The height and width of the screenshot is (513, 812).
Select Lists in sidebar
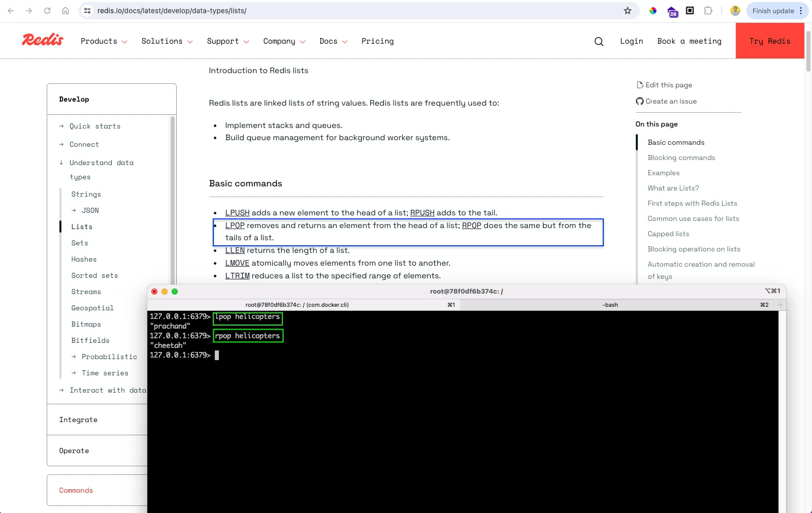tap(82, 227)
